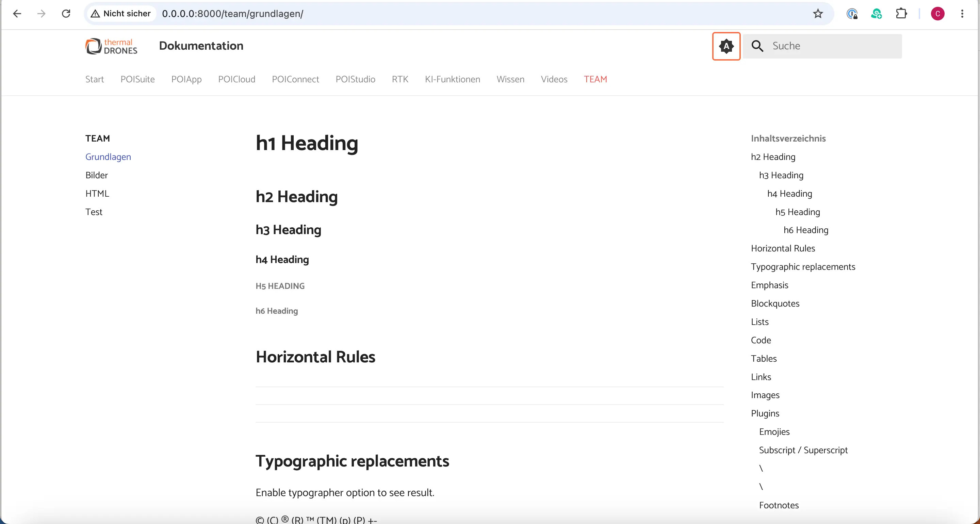Click the Horizontal Rules section heading
The height and width of the screenshot is (524, 980).
click(315, 357)
